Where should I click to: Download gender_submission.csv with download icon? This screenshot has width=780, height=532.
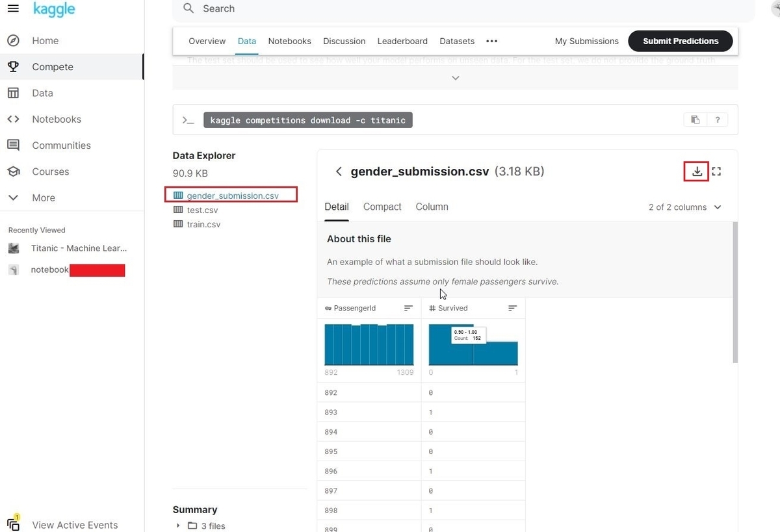click(x=697, y=171)
